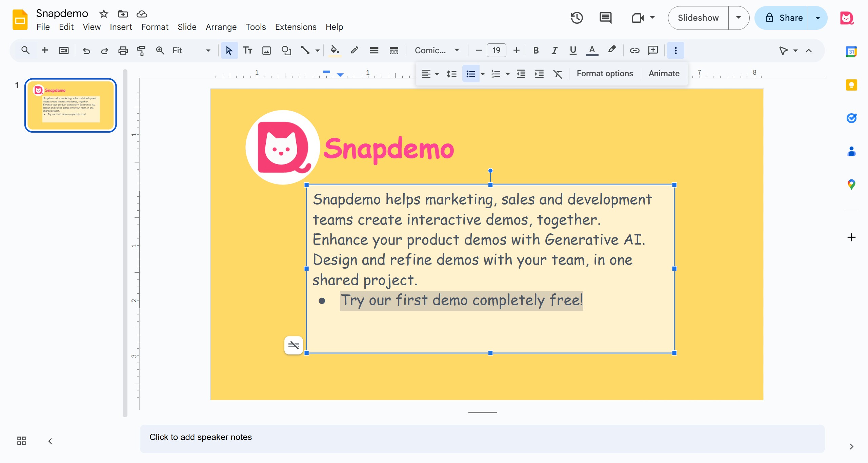This screenshot has width=868, height=463.
Task: Toggle italic formatting
Action: [554, 51]
